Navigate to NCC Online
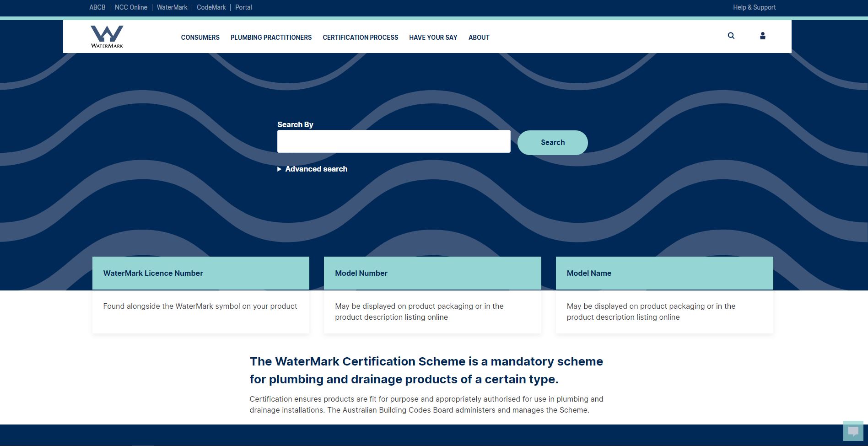 [131, 7]
